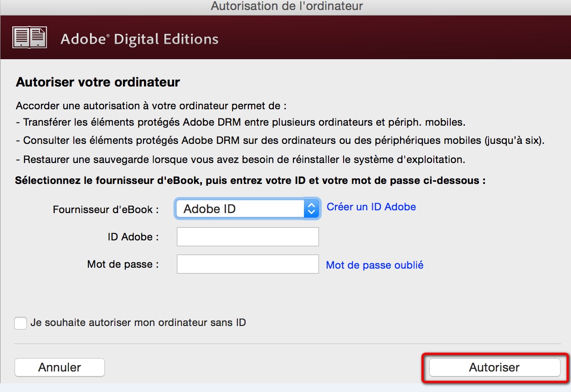The image size is (571, 392).
Task: Click the bold "Sélectionnez le fournisseur d'eBook" instruction
Action: [x=250, y=181]
